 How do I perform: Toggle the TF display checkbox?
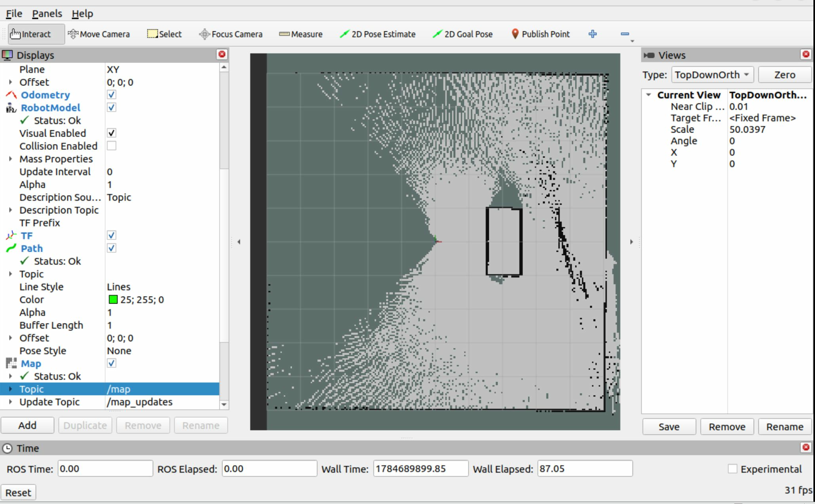coord(112,235)
